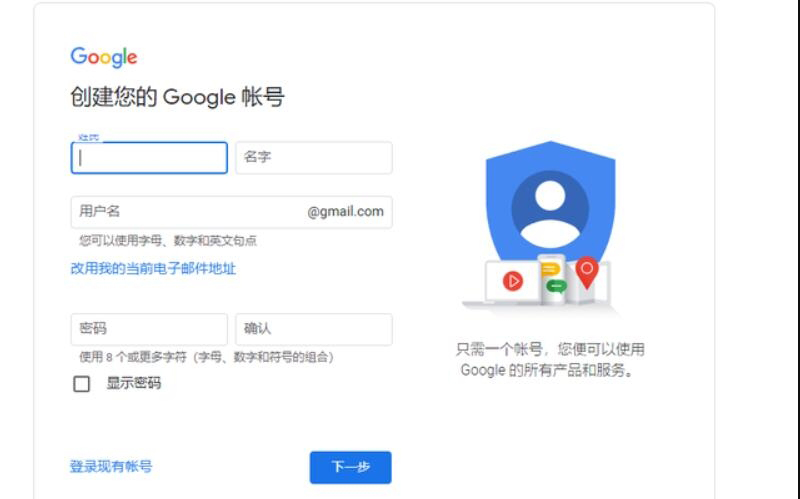Viewport: 800px width, 499px height.
Task: Focus the 姓氏 last name field
Action: click(149, 158)
